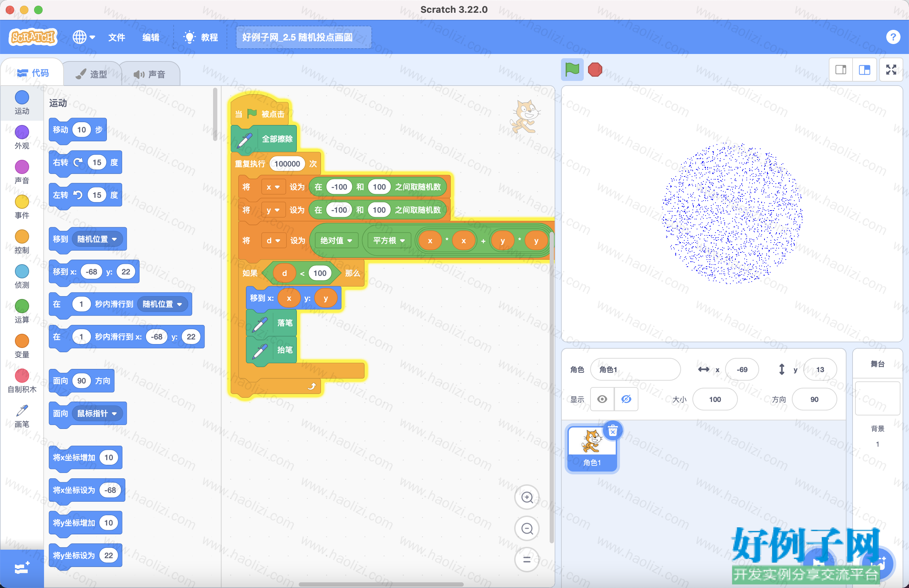Image resolution: width=909 pixels, height=588 pixels.
Task: Edit the sprite 方向 direction field
Action: point(814,399)
